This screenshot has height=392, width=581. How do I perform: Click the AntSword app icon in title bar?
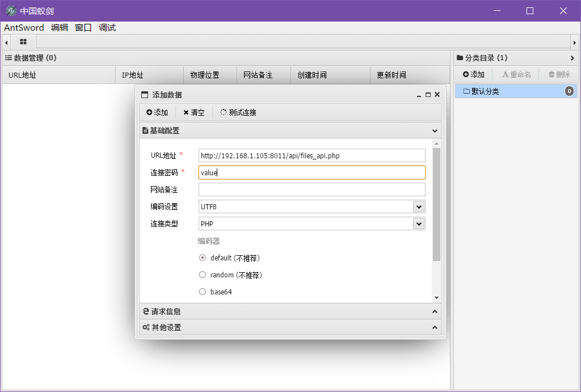point(11,11)
